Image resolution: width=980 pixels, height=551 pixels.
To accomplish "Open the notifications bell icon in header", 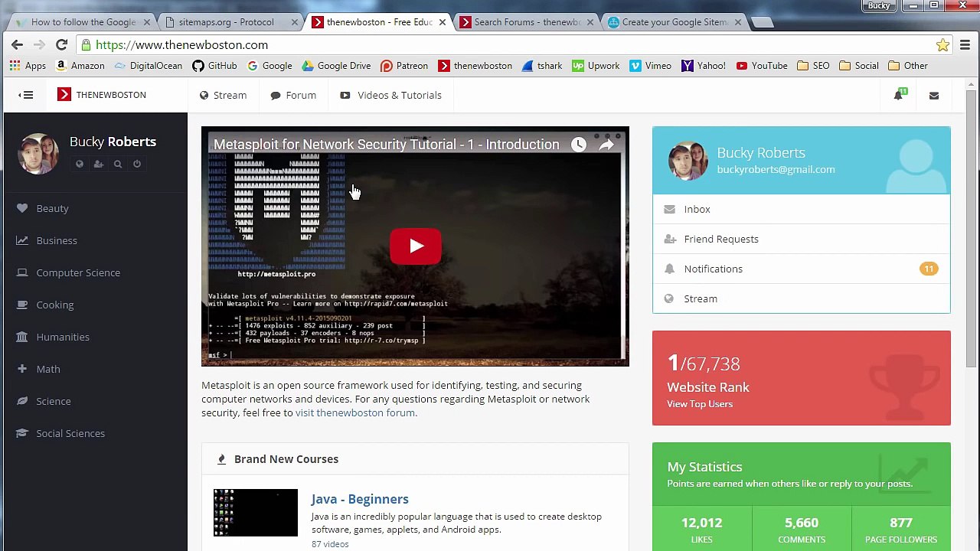I will [x=899, y=95].
